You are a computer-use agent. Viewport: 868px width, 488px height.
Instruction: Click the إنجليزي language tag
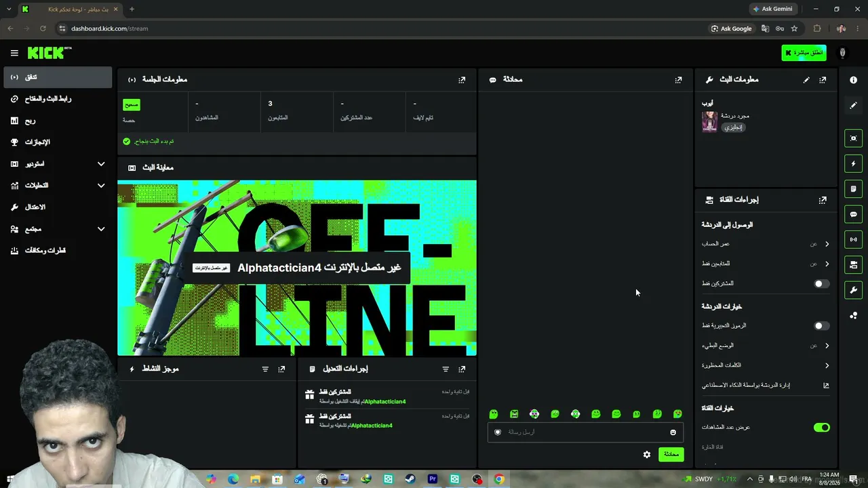[x=733, y=127]
